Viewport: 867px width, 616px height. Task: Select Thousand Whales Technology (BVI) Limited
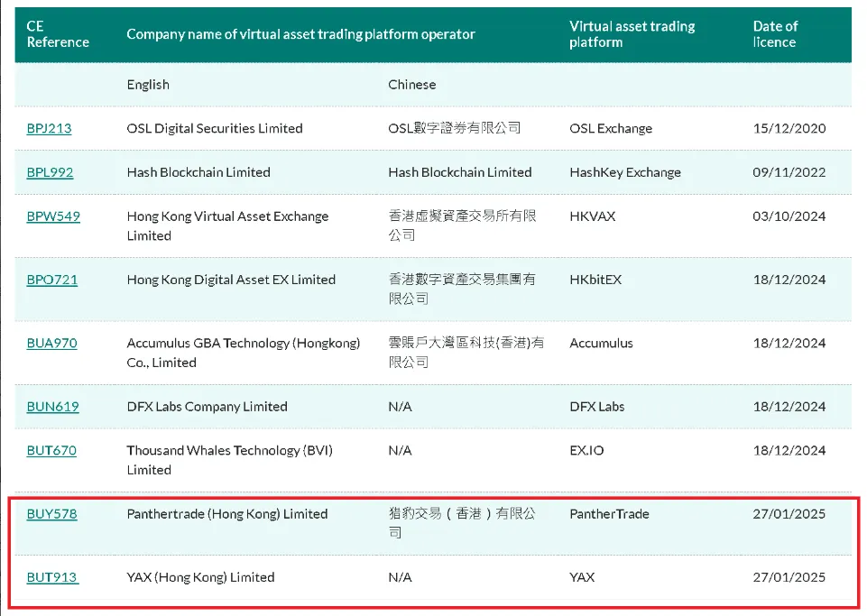229,460
